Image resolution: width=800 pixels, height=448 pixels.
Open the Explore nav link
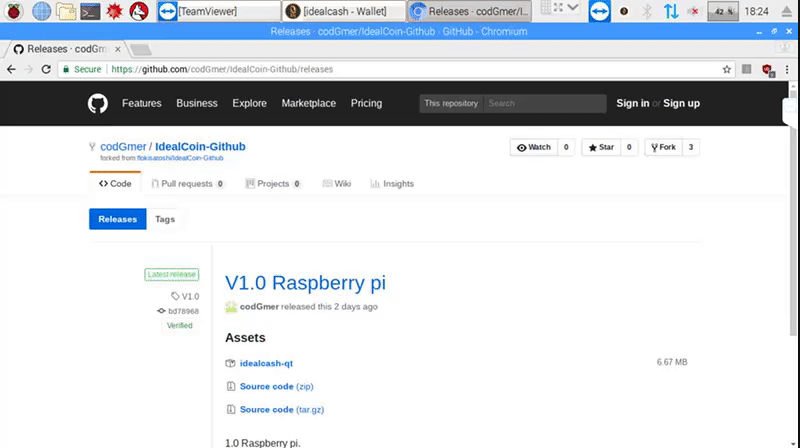pyautogui.click(x=249, y=103)
